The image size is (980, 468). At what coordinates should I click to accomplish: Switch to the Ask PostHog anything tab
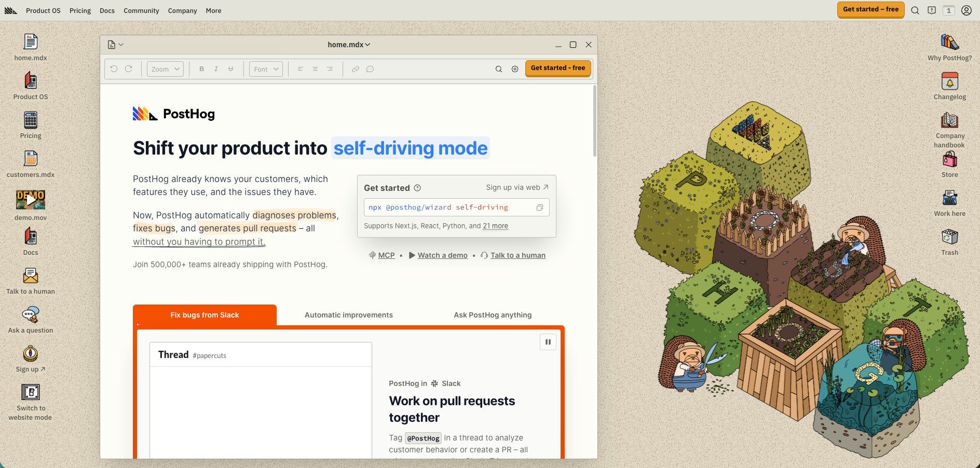coord(493,315)
